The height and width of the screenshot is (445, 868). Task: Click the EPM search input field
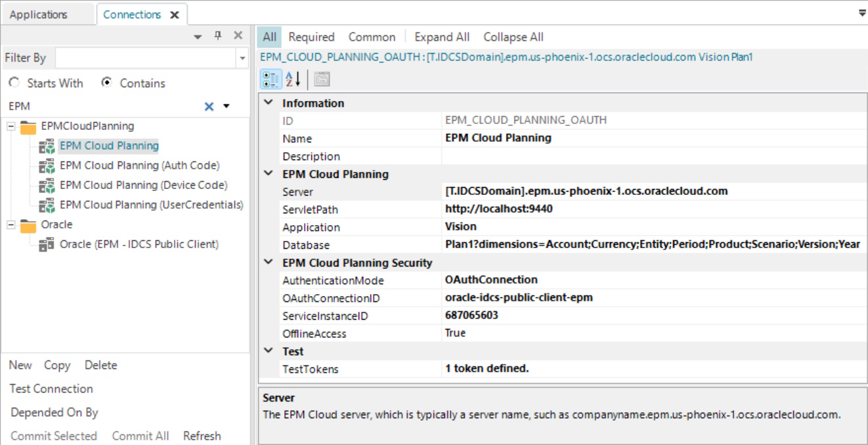[102, 106]
